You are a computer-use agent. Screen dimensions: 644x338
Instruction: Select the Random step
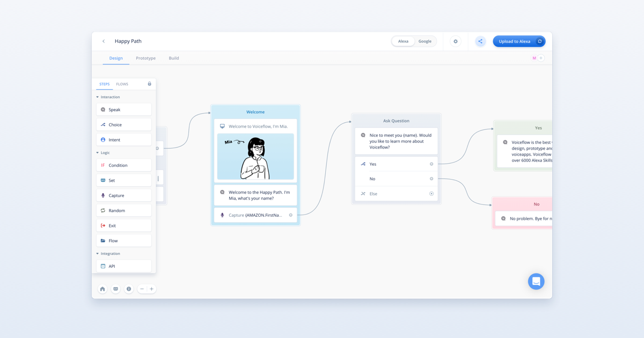tap(124, 210)
